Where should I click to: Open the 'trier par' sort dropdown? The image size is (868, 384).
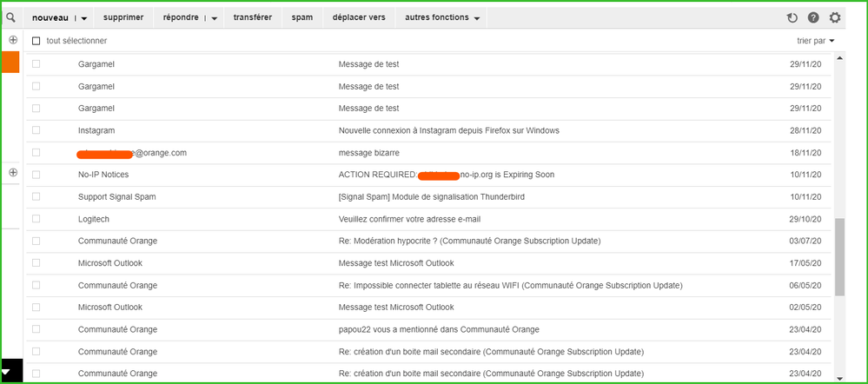click(x=815, y=41)
